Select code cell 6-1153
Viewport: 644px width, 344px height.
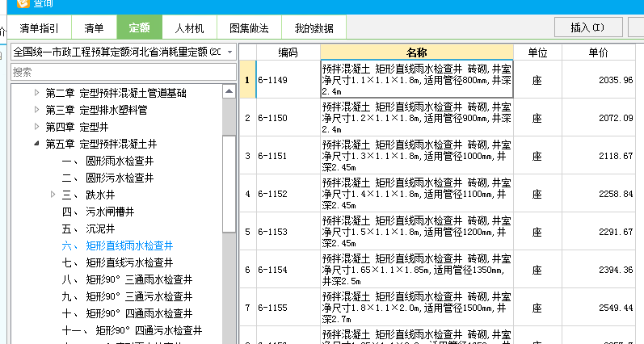point(288,232)
